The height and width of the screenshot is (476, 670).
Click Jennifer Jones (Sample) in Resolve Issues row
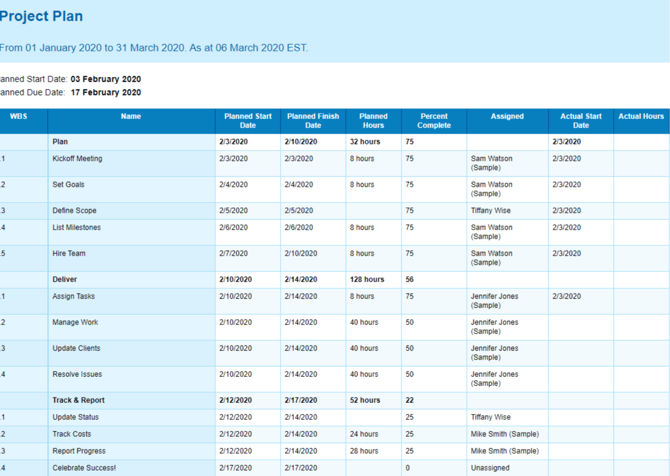click(x=494, y=379)
